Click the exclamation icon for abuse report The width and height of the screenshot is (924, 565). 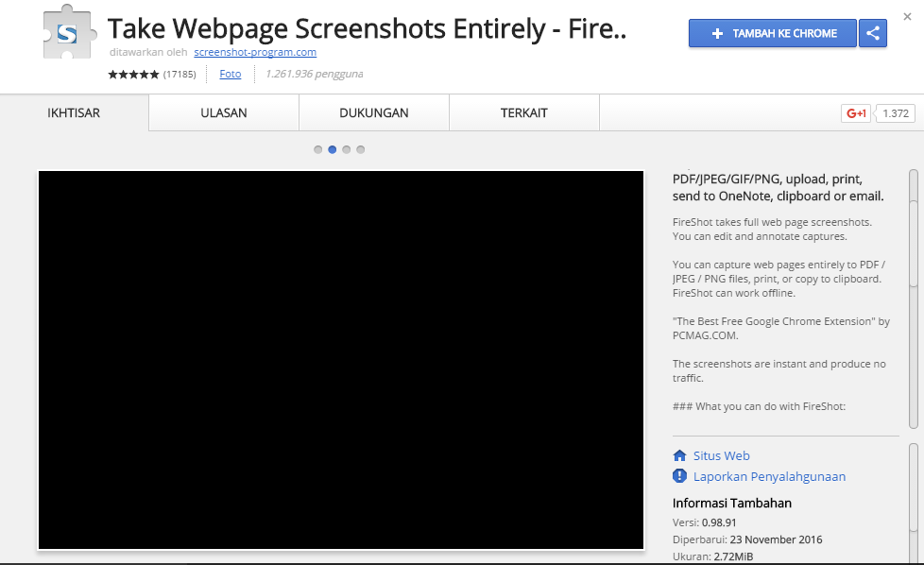679,476
